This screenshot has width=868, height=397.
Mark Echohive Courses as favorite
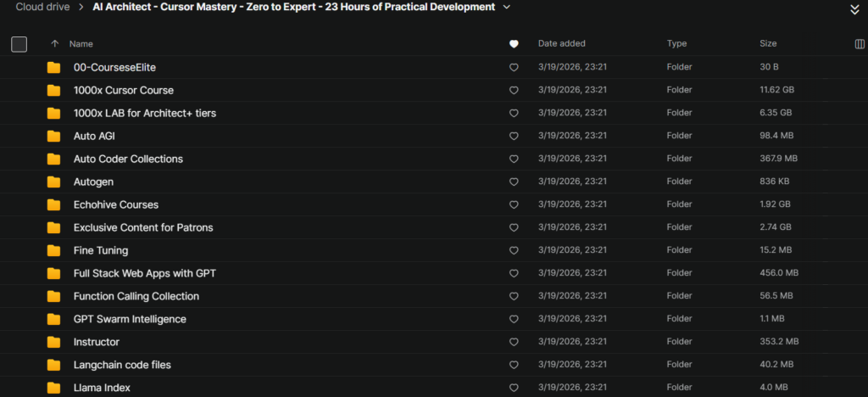pyautogui.click(x=514, y=205)
